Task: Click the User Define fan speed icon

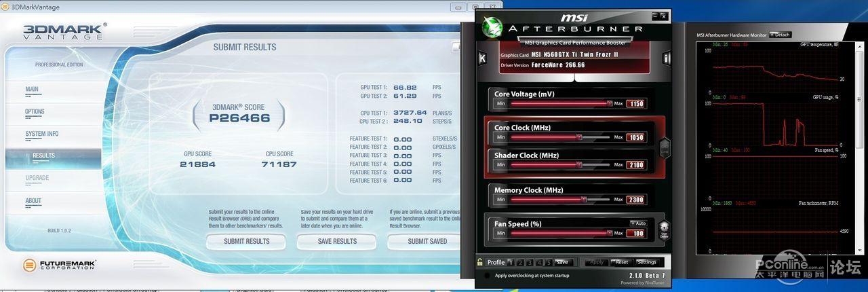Action: pos(665,229)
